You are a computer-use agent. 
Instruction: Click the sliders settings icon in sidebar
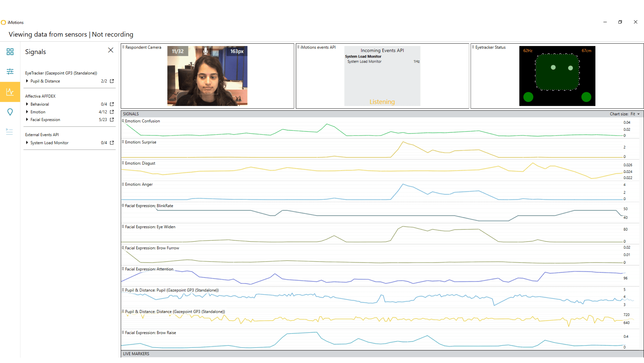click(10, 72)
